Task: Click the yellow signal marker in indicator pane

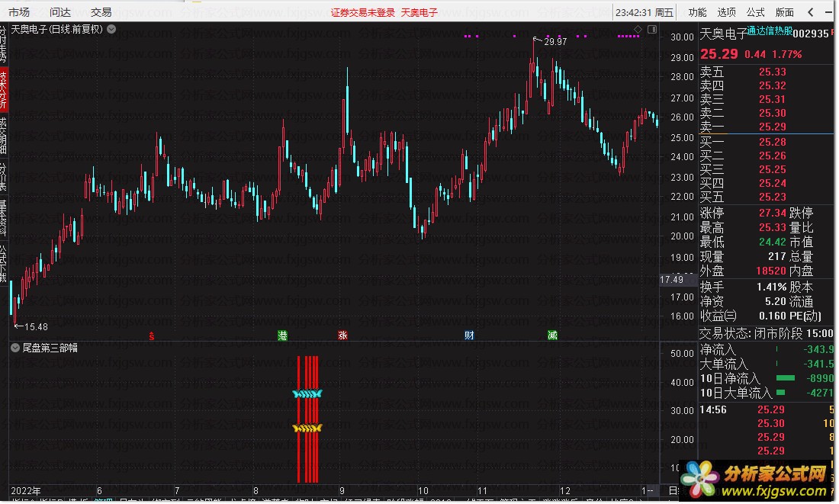Action: [307, 428]
